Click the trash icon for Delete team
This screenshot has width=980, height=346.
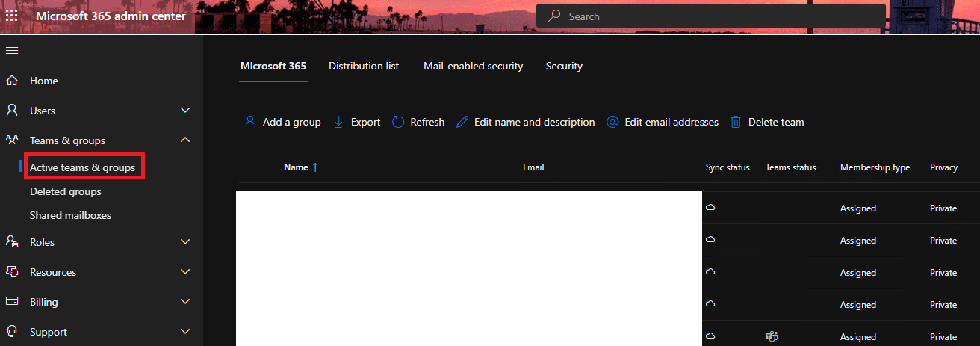pos(736,122)
